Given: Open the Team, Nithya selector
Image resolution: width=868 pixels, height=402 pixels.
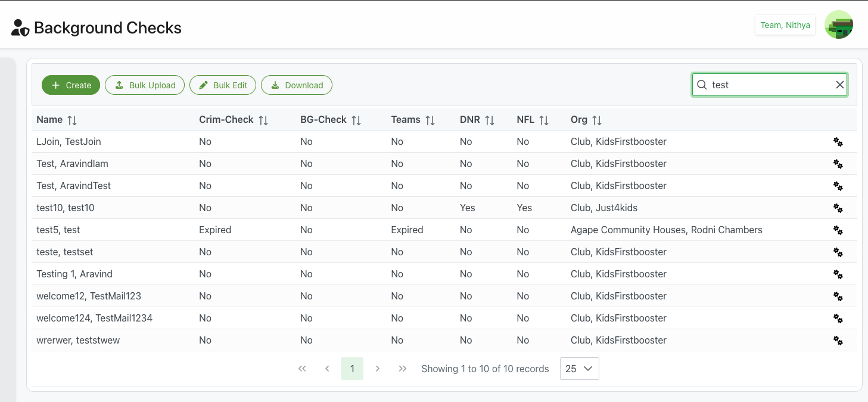Looking at the screenshot, I should click(x=785, y=25).
